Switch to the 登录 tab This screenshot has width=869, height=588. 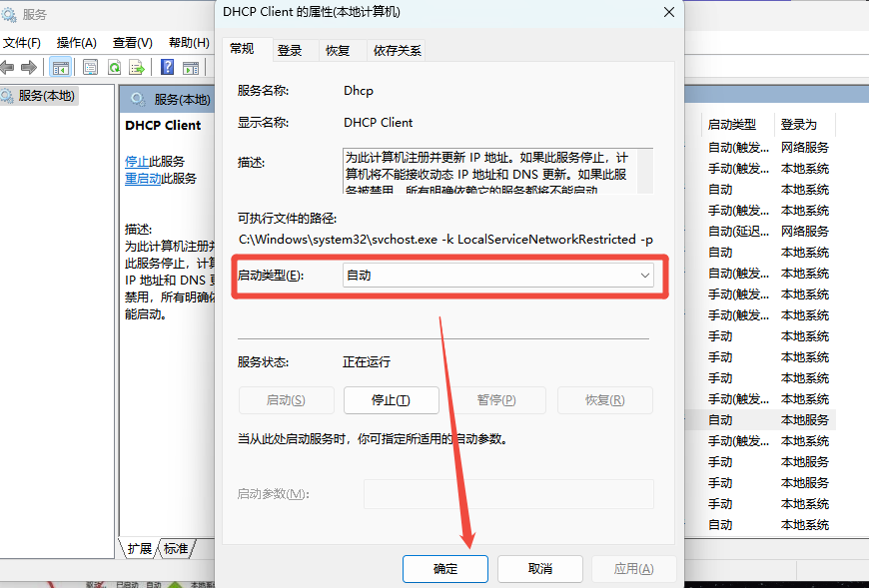click(290, 50)
